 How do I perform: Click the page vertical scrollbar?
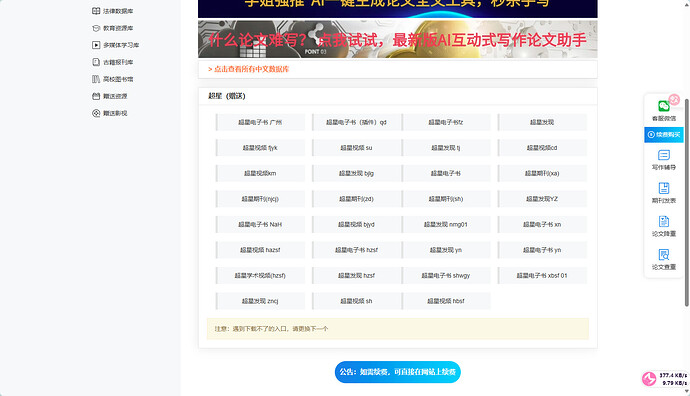pyautogui.click(x=686, y=202)
